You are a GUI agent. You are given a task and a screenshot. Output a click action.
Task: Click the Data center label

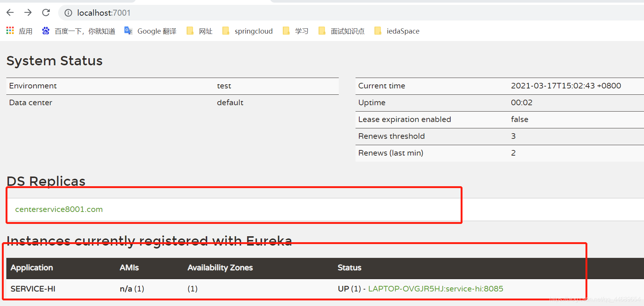pos(31,103)
